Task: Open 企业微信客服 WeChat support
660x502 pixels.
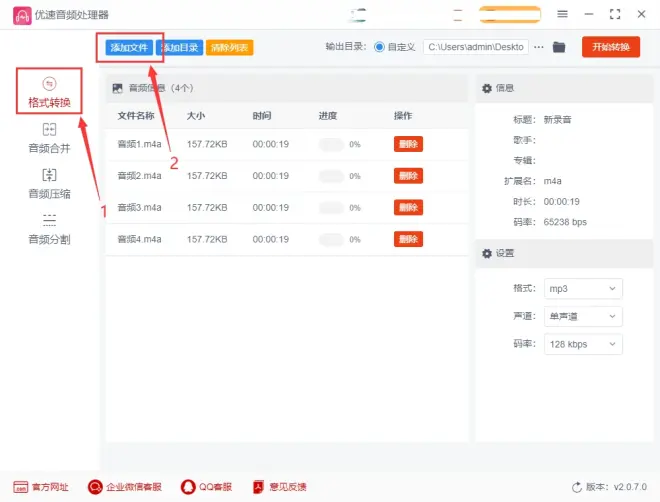Action: [125, 487]
